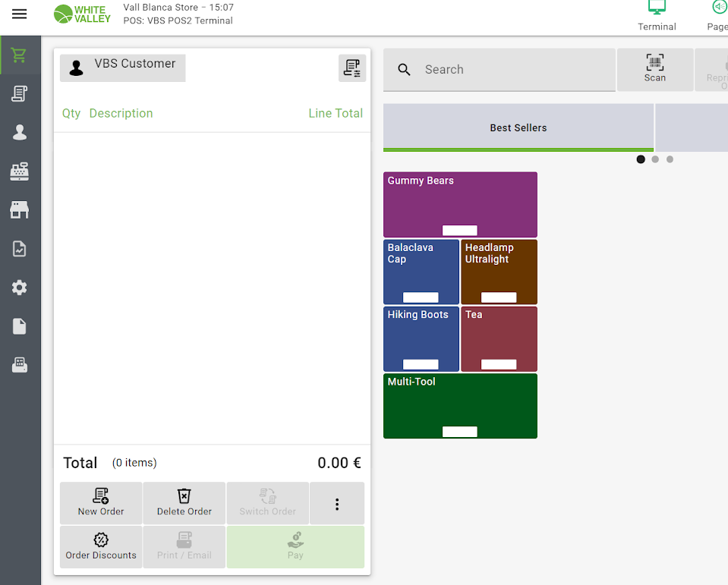This screenshot has width=728, height=585.
Task: Open the settings gear sidebar icon
Action: [x=19, y=288]
